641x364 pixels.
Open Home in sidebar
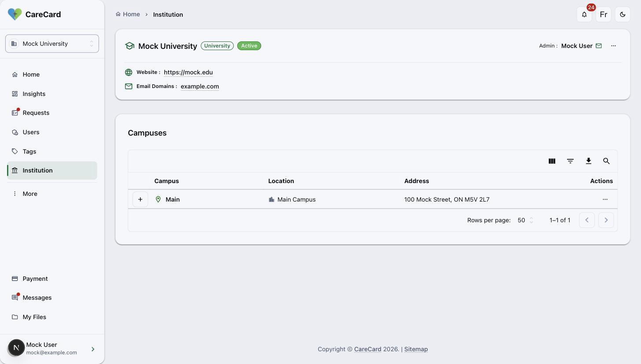[52, 74]
